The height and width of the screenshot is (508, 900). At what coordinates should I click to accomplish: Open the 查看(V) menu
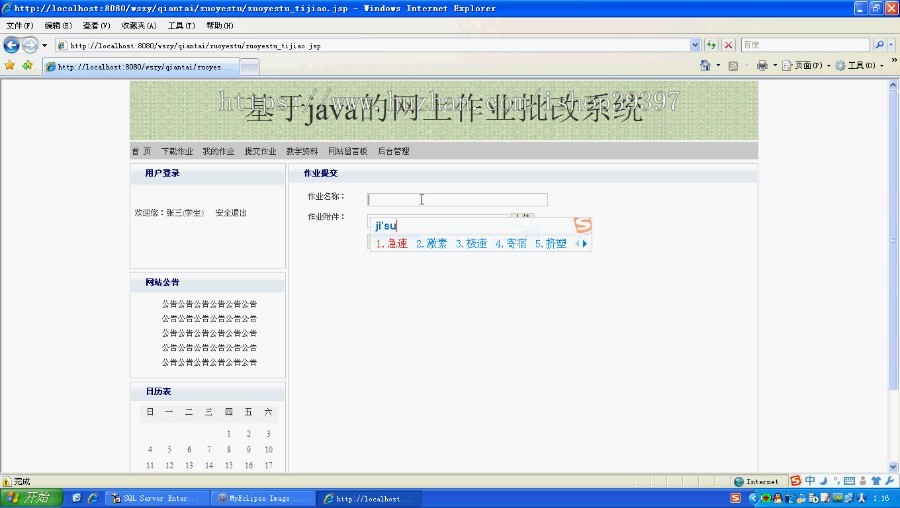[96, 25]
